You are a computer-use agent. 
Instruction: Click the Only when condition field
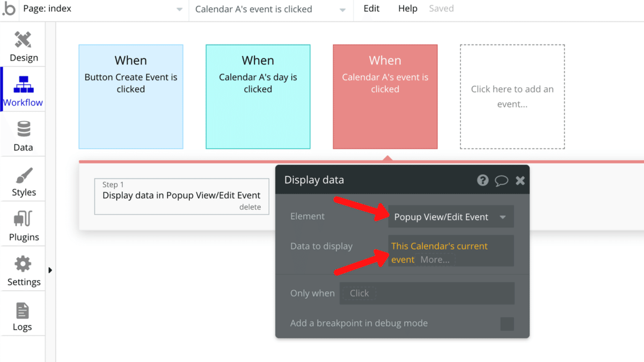pyautogui.click(x=427, y=293)
